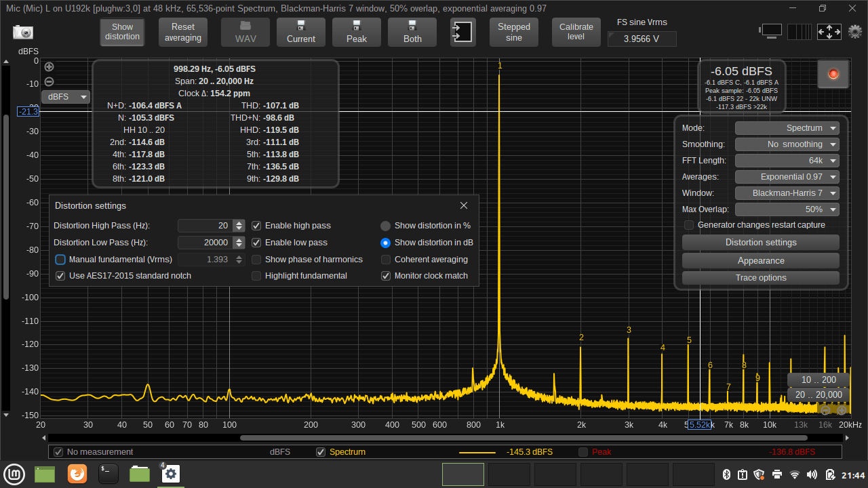Click the grouped settings app taskbar icon
Viewport: 868px width, 488px height.
tap(170, 474)
